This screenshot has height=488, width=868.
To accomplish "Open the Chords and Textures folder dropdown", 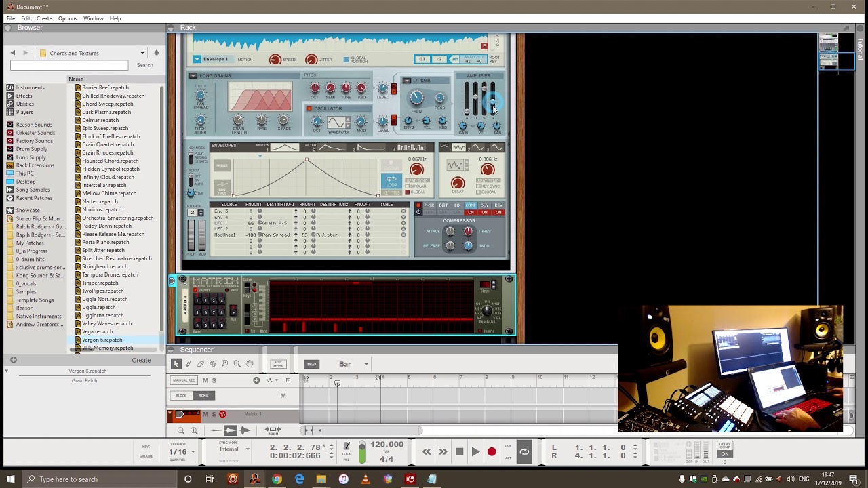I will point(142,53).
